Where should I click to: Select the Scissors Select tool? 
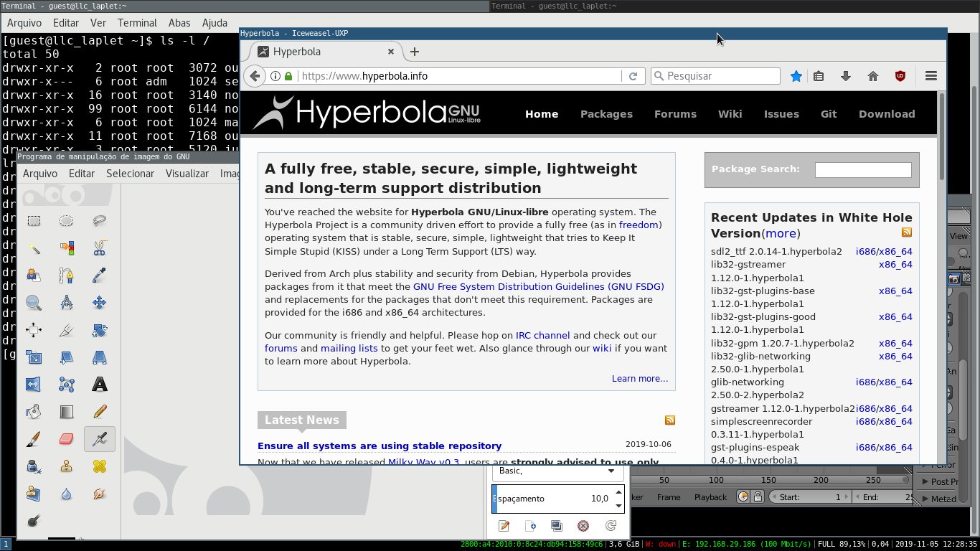pos(100,248)
